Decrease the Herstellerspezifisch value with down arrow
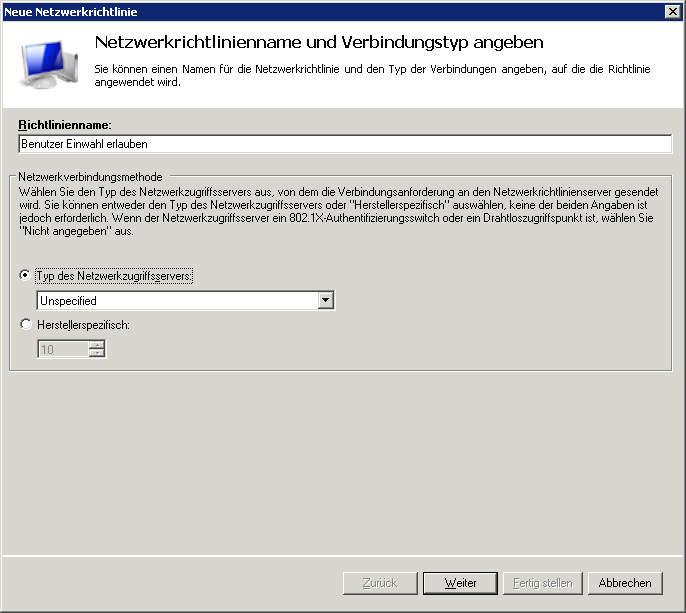The image size is (686, 613). click(97, 353)
